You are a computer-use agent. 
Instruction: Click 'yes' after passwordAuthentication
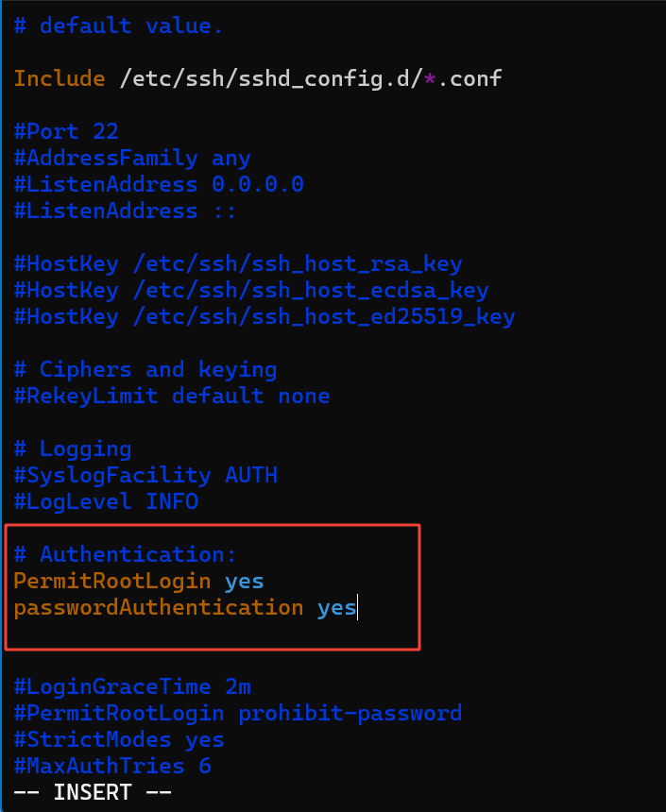coord(336,607)
